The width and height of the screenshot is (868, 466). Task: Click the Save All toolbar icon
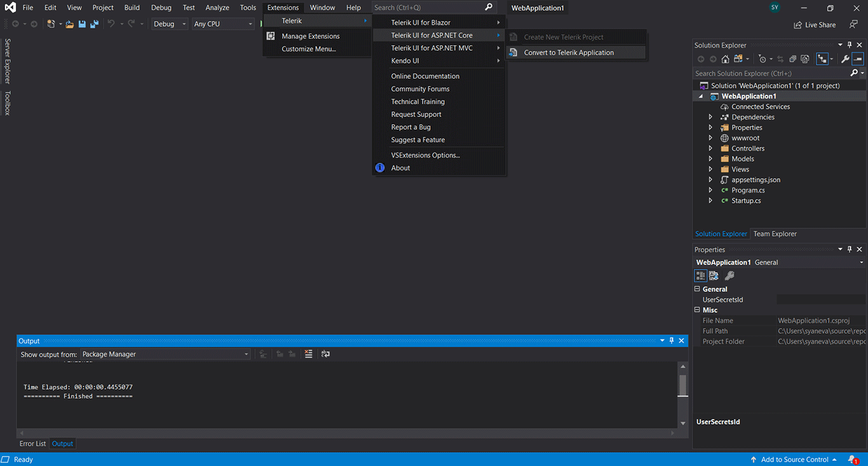(95, 24)
